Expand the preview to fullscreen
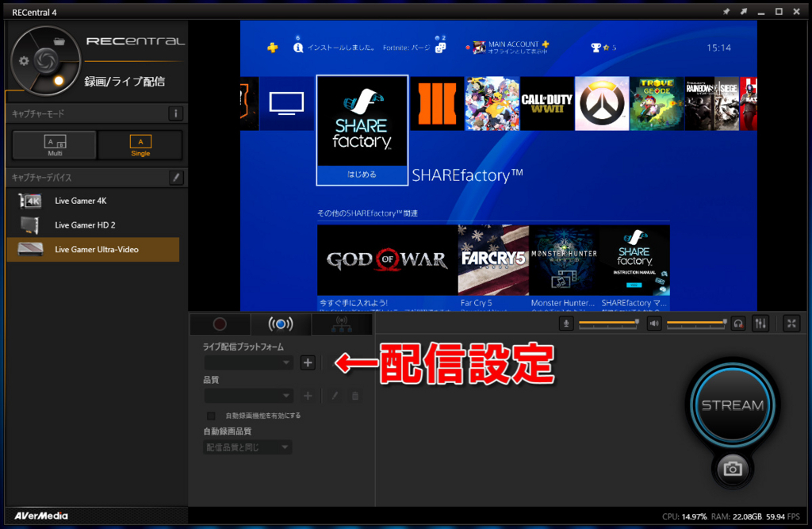The width and height of the screenshot is (812, 529). [790, 324]
